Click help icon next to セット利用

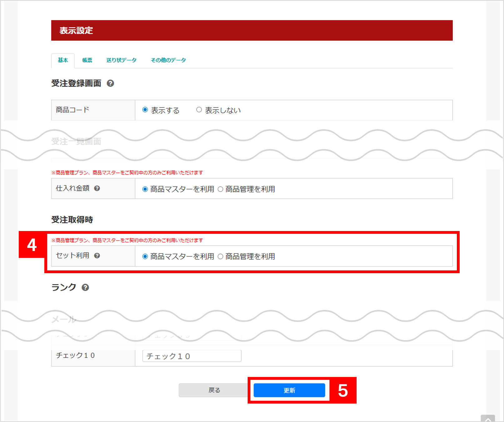pyautogui.click(x=97, y=256)
